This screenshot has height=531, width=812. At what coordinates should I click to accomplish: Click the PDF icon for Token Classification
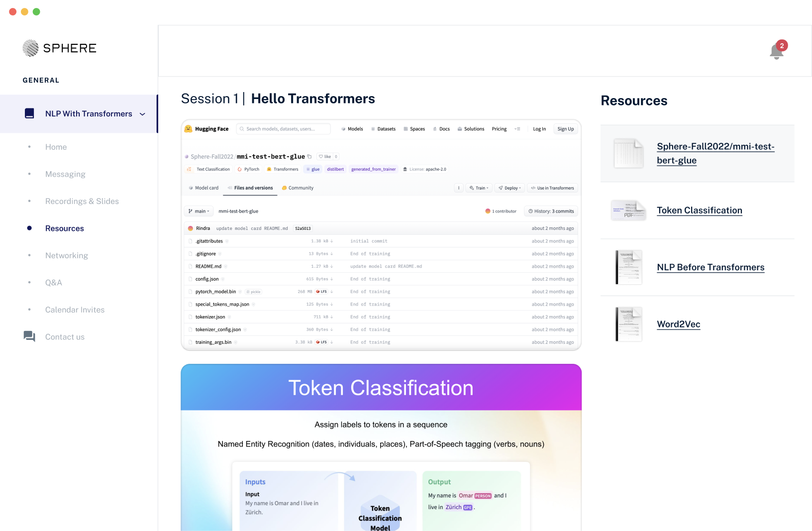click(x=628, y=211)
